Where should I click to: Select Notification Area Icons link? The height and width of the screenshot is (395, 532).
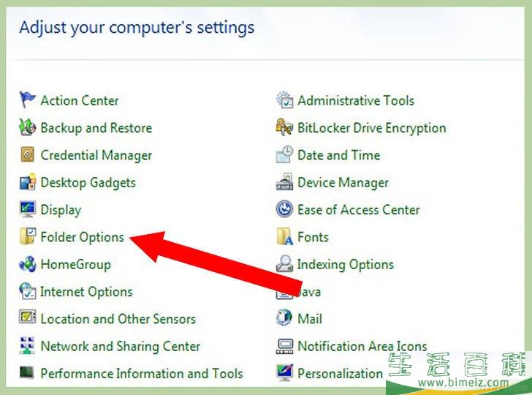(x=362, y=346)
